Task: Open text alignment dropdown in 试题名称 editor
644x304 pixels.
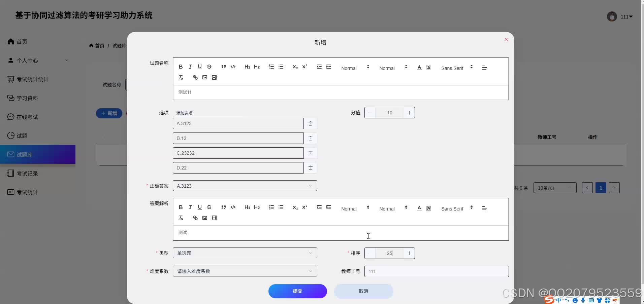Action: coord(485,68)
